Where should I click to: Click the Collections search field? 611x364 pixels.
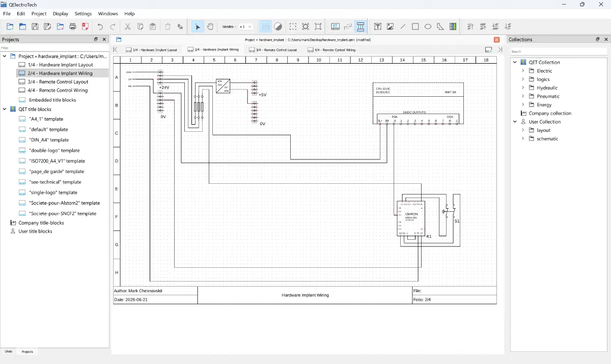tap(559, 51)
